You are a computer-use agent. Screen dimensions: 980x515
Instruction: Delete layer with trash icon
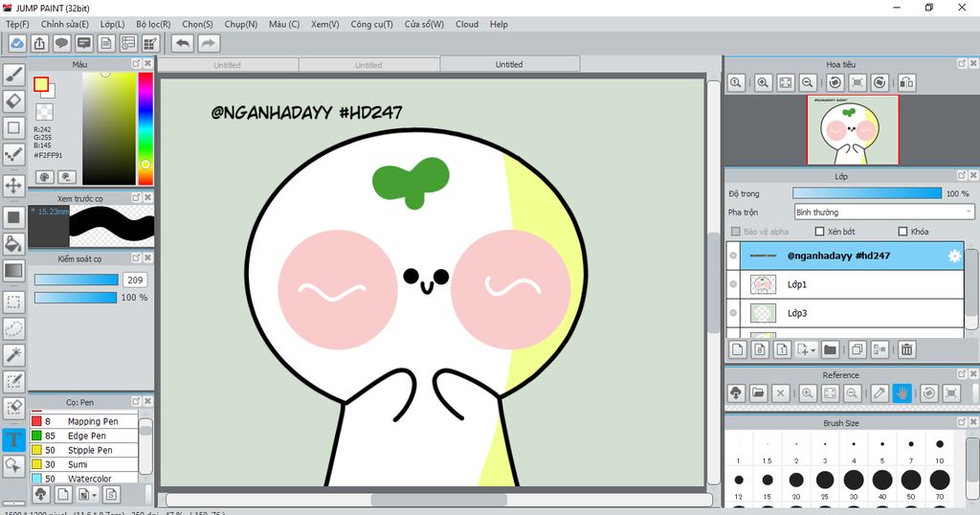click(907, 350)
